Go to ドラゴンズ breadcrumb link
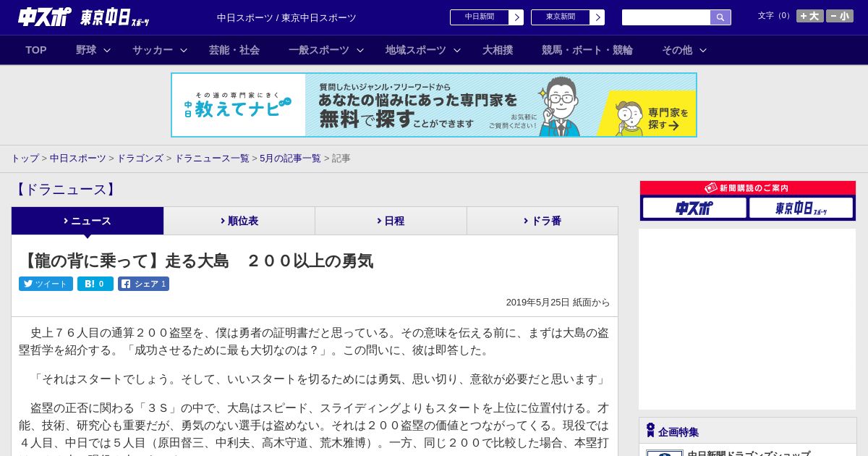Screen dimensions: 868x456 pyautogui.click(x=140, y=159)
